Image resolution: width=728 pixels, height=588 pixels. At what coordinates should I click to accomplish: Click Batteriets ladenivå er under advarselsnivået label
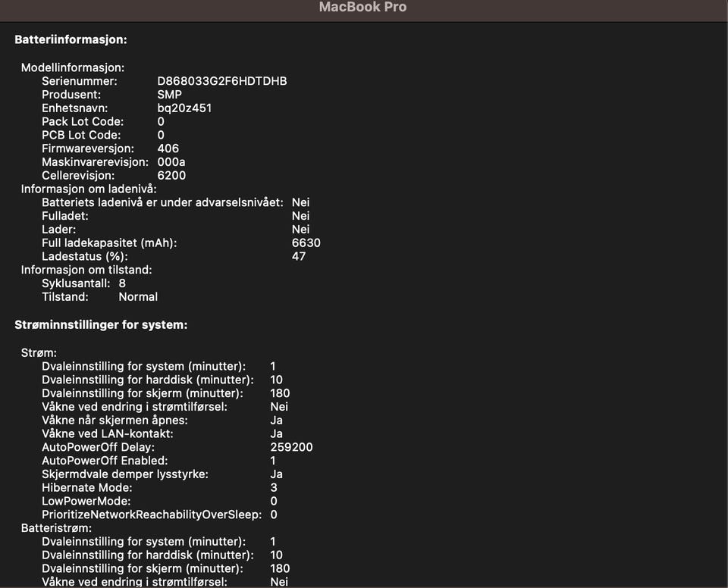pyautogui.click(x=162, y=202)
